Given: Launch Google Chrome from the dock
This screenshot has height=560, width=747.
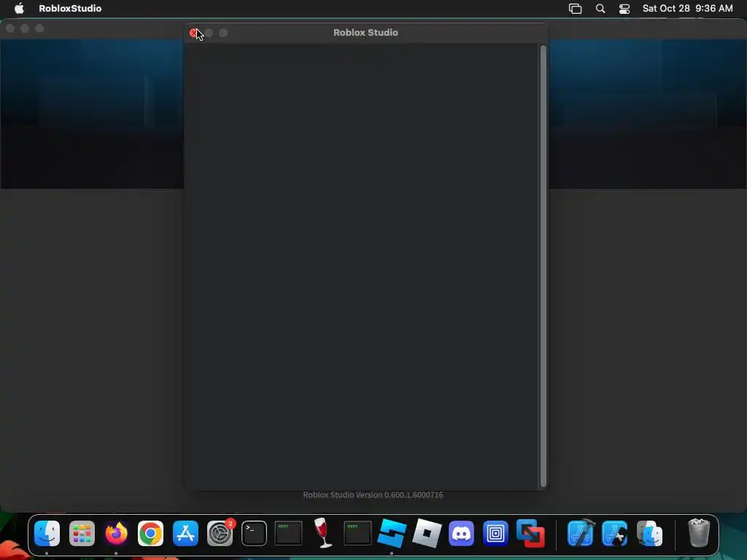Looking at the screenshot, I should [150, 533].
